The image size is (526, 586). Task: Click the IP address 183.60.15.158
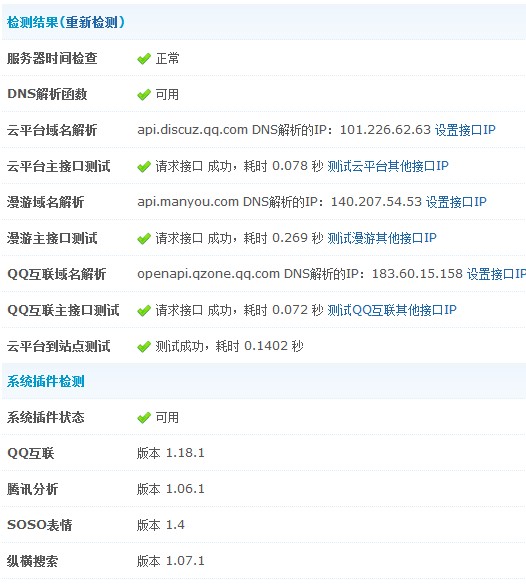(x=417, y=274)
